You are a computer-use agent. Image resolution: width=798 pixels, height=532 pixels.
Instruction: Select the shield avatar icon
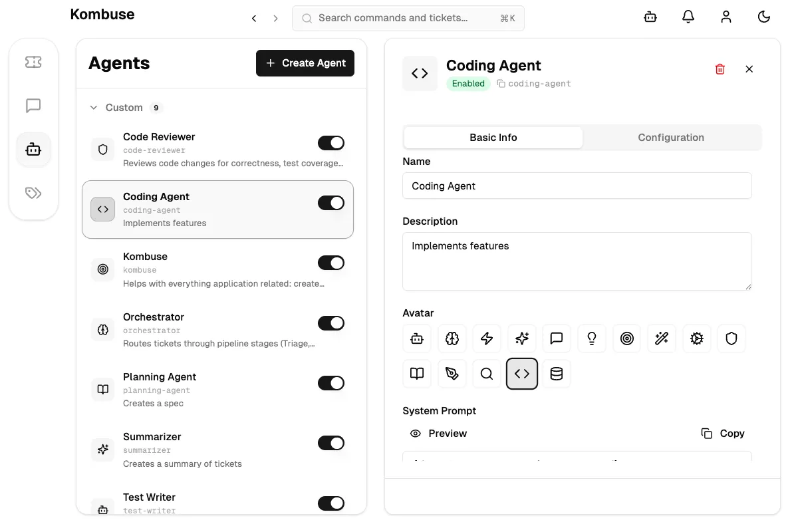pyautogui.click(x=731, y=338)
